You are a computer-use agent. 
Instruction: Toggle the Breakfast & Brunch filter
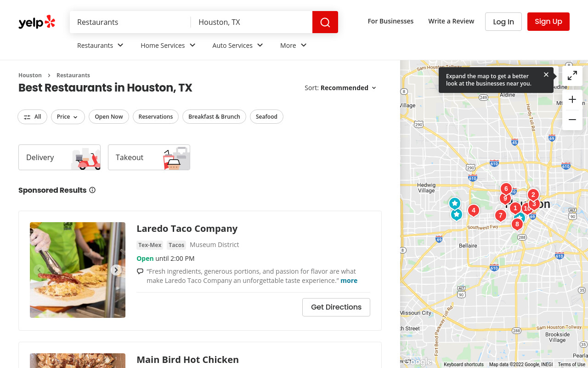[214, 117]
